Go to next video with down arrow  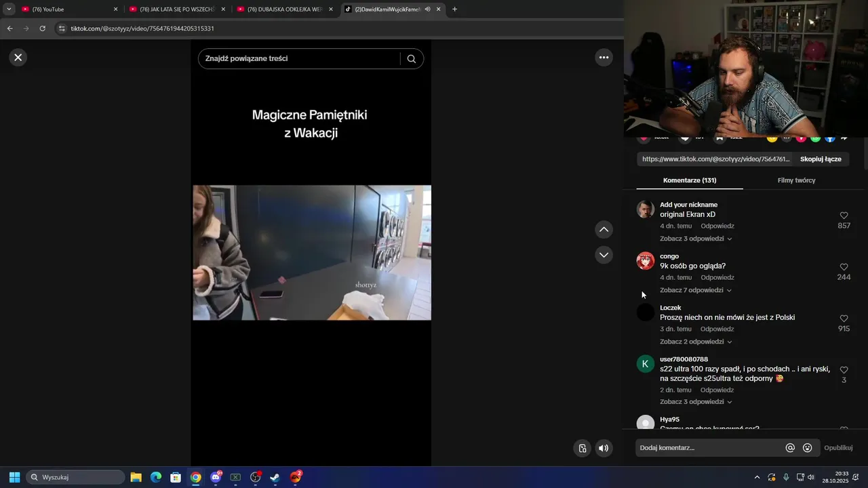604,255
